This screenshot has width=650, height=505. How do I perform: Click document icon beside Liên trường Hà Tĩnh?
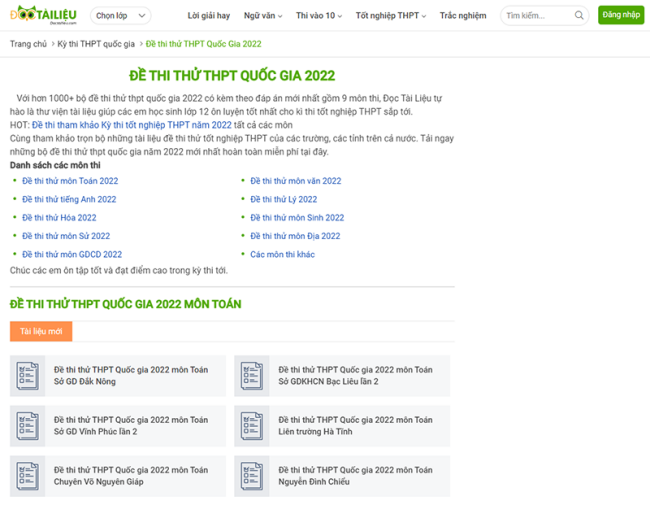tap(252, 426)
